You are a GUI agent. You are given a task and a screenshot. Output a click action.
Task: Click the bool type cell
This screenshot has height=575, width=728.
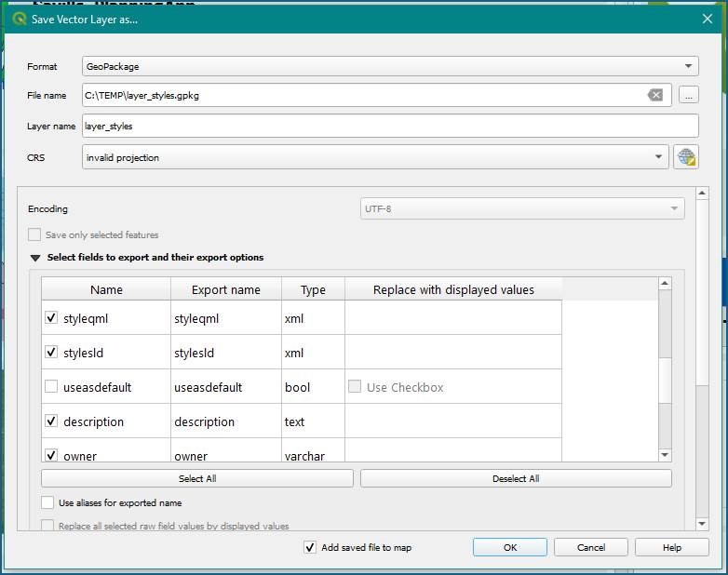click(313, 386)
